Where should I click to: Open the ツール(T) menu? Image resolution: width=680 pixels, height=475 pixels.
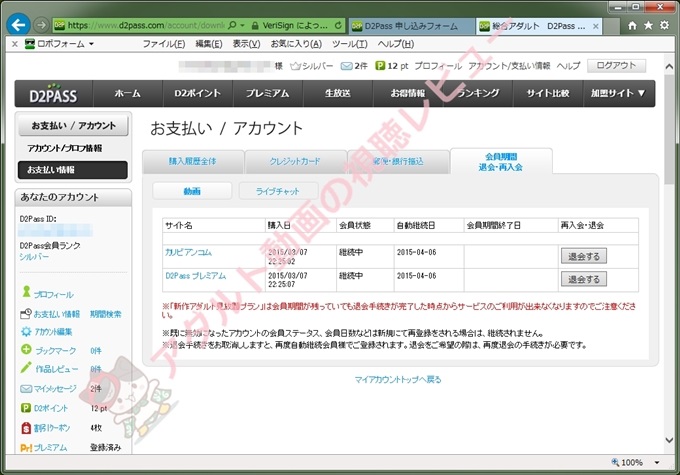click(350, 44)
